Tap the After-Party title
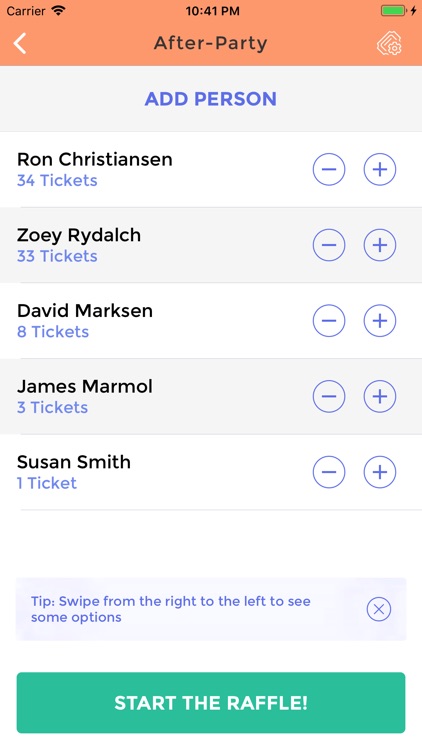 click(x=211, y=44)
